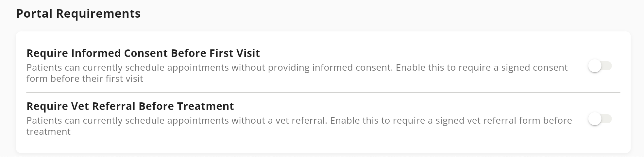Screen dimensions: 644x157
Task: Click the Portal Requirements heading
Action: tap(78, 14)
